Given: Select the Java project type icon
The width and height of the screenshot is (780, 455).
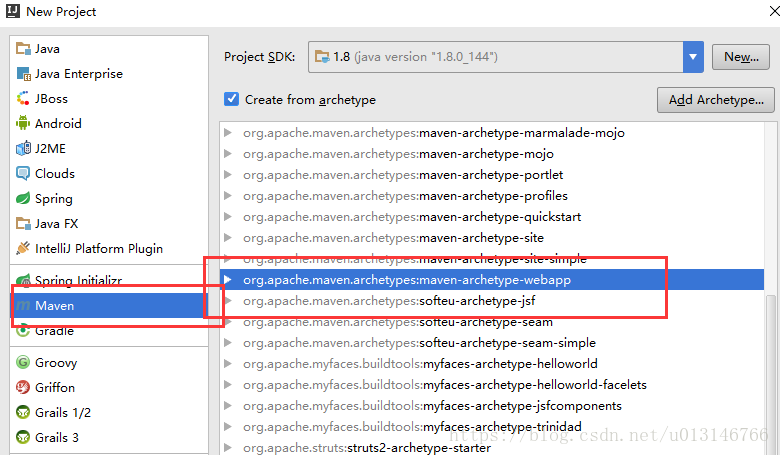Looking at the screenshot, I should pos(23,49).
